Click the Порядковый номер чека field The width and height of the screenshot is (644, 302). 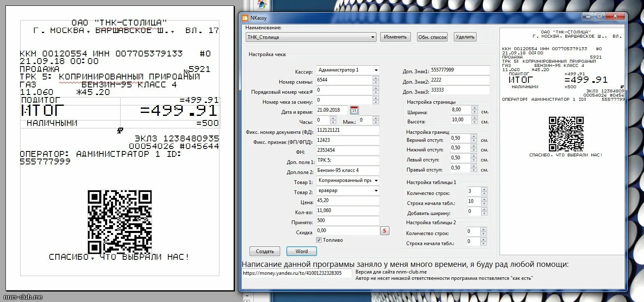tap(344, 90)
